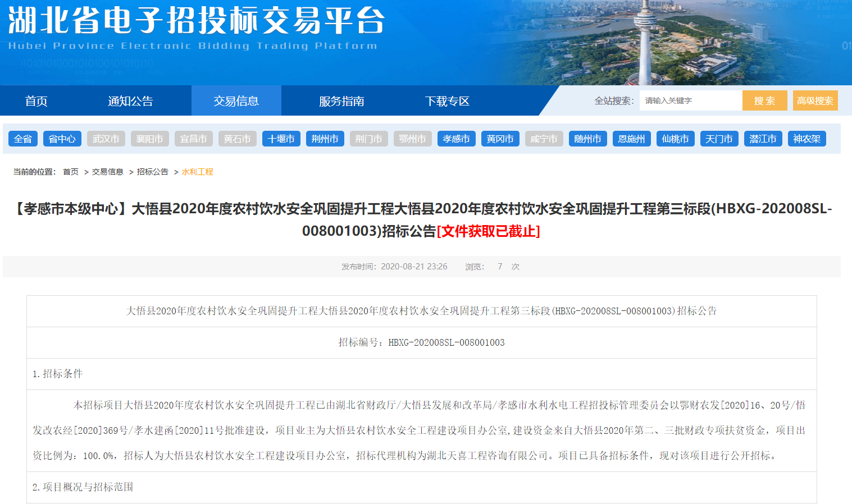Click the site search keyword input field
The image size is (852, 504).
click(690, 101)
